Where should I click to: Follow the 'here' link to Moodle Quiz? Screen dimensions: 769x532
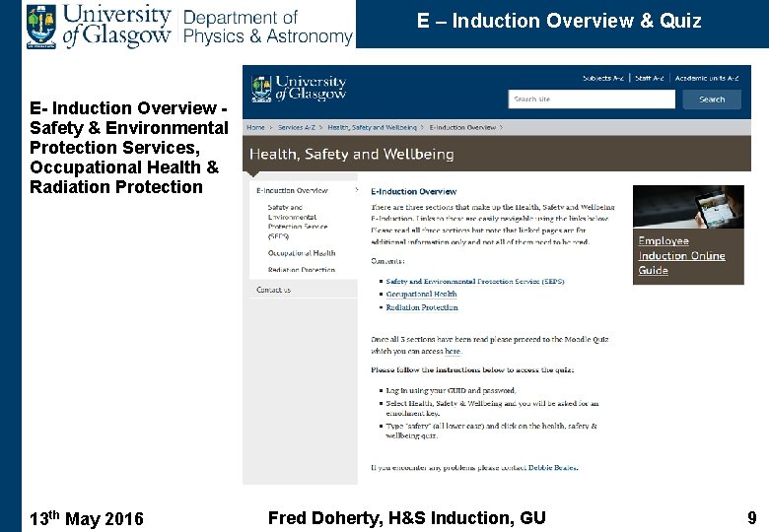453,351
